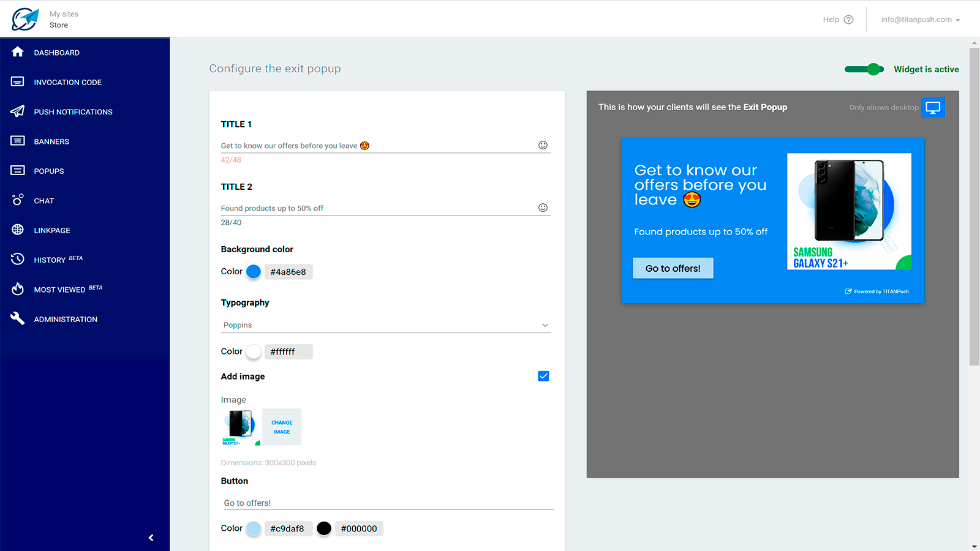This screenshot has width=980, height=551.
Task: Collapse the sidebar with the left arrow
Action: pos(151,538)
